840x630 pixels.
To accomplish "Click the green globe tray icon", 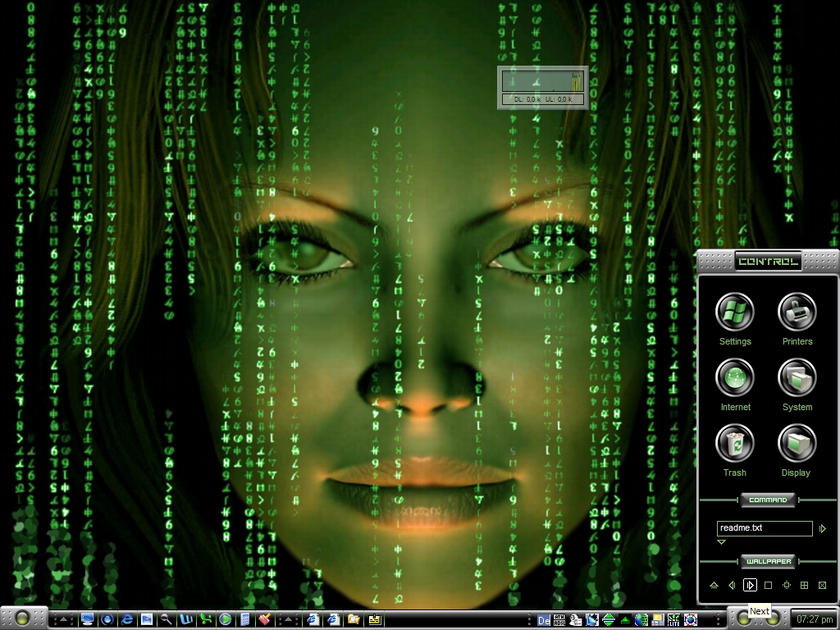I will (641, 620).
